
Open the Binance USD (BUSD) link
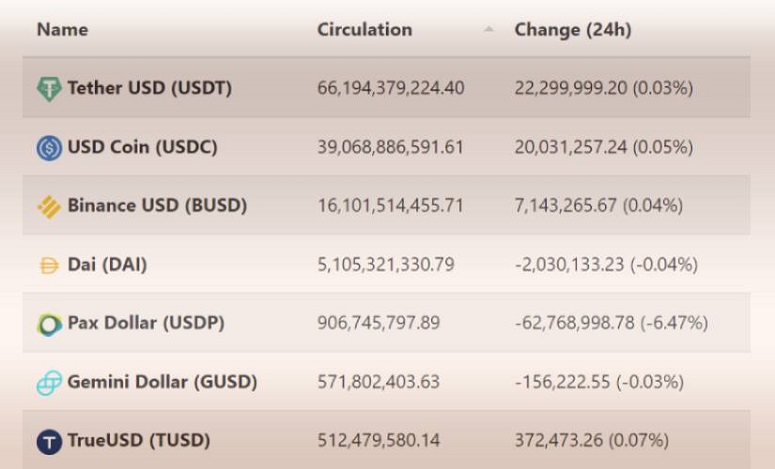[157, 205]
